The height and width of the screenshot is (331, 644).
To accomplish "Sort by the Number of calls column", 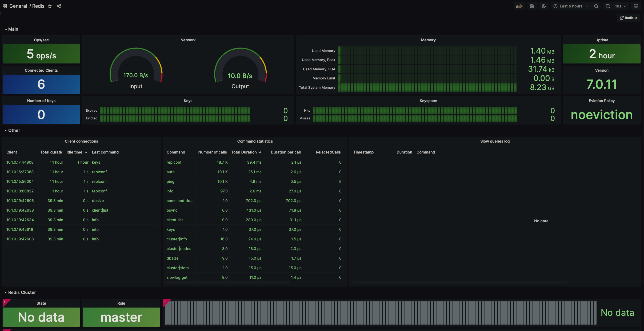I will pos(212,152).
